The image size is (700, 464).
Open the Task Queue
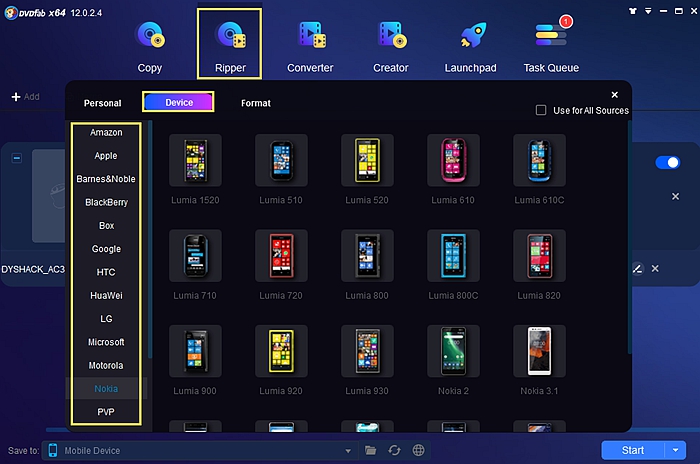(x=551, y=38)
